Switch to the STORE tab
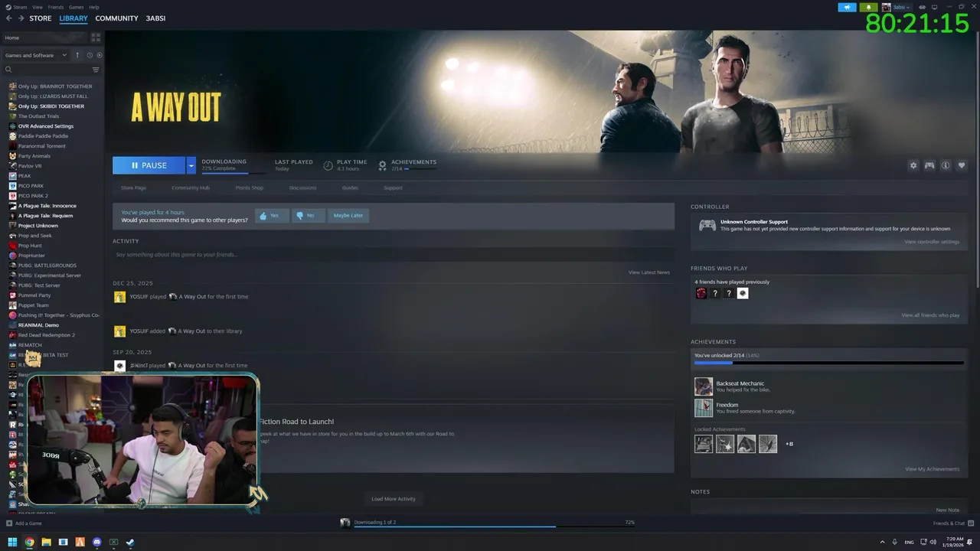 (x=41, y=18)
